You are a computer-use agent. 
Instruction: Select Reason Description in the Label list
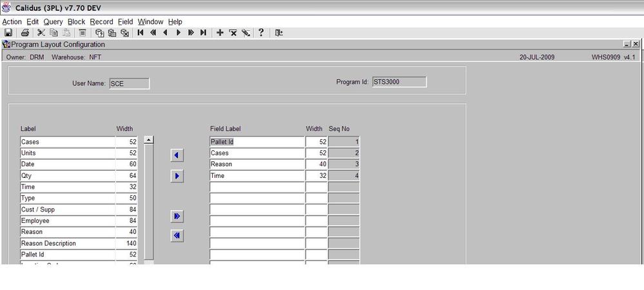[68, 243]
